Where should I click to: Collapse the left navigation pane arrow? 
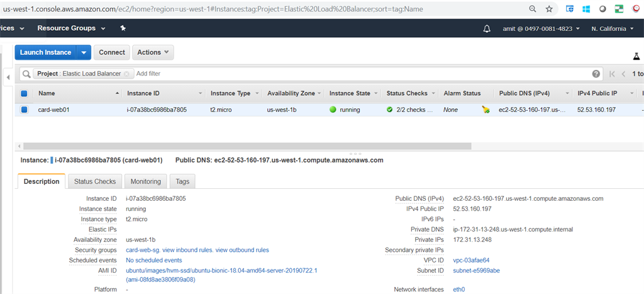[x=8, y=77]
